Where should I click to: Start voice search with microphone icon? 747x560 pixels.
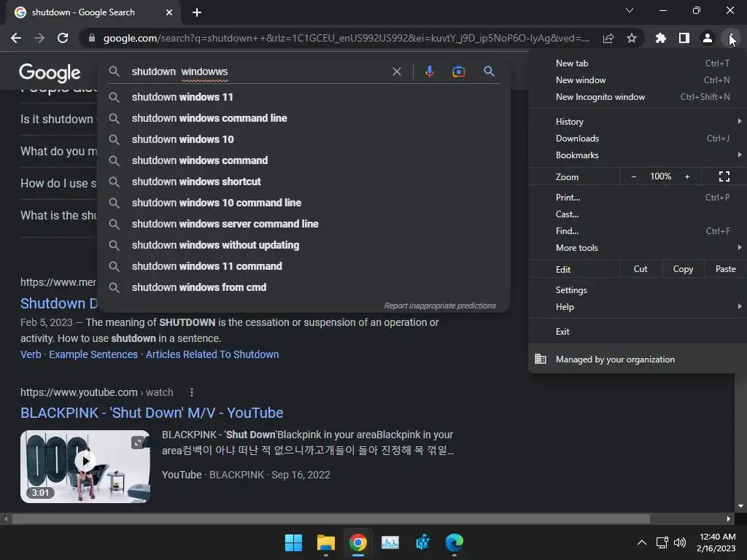(429, 71)
